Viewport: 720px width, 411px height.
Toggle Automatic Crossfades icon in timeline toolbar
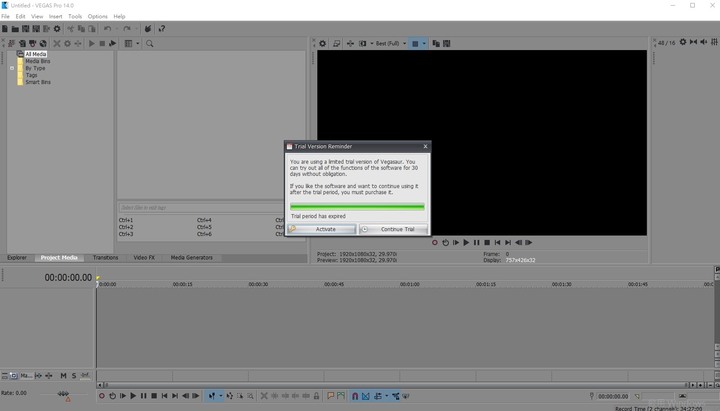click(366, 396)
